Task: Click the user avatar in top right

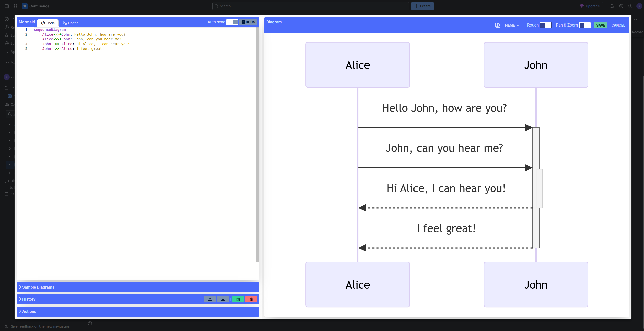Action: pos(639,6)
